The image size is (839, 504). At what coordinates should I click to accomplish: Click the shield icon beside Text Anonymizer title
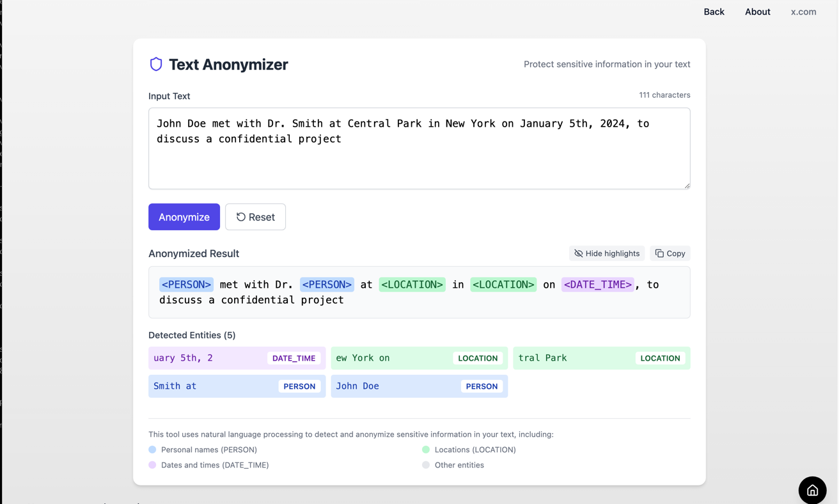(155, 64)
